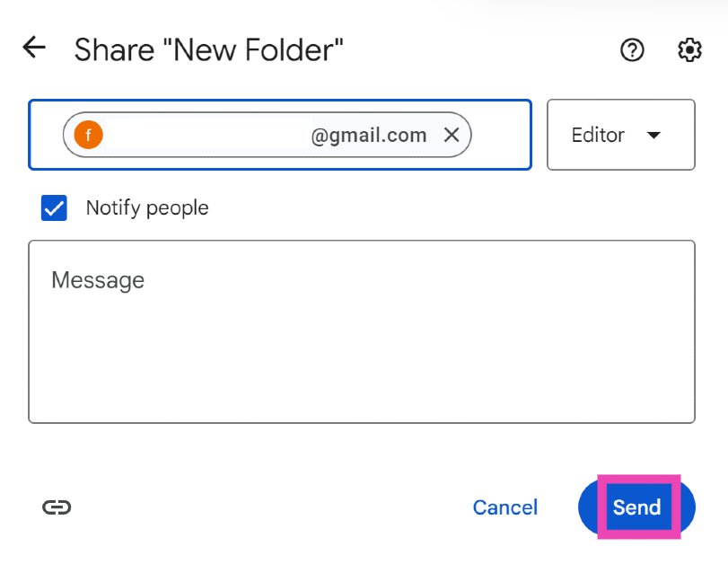Click empty space in the recipients field
Screen dimensions: 728x564
(x=501, y=135)
